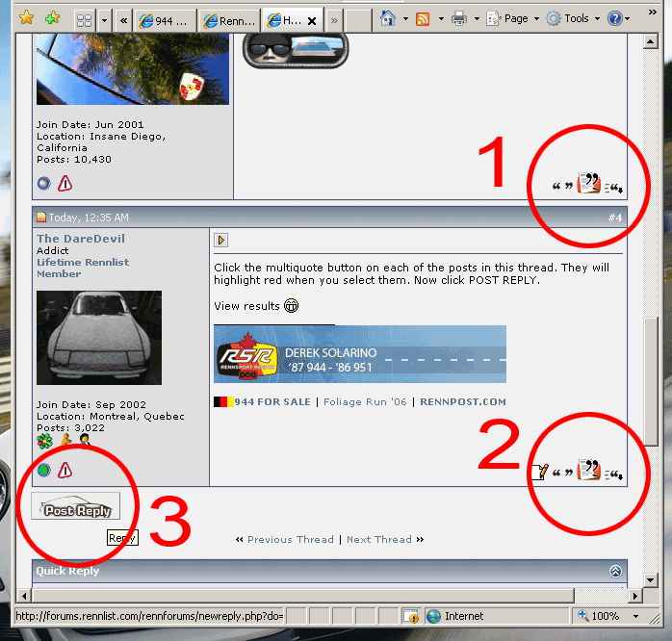Click the Post Reply button

tap(76, 508)
